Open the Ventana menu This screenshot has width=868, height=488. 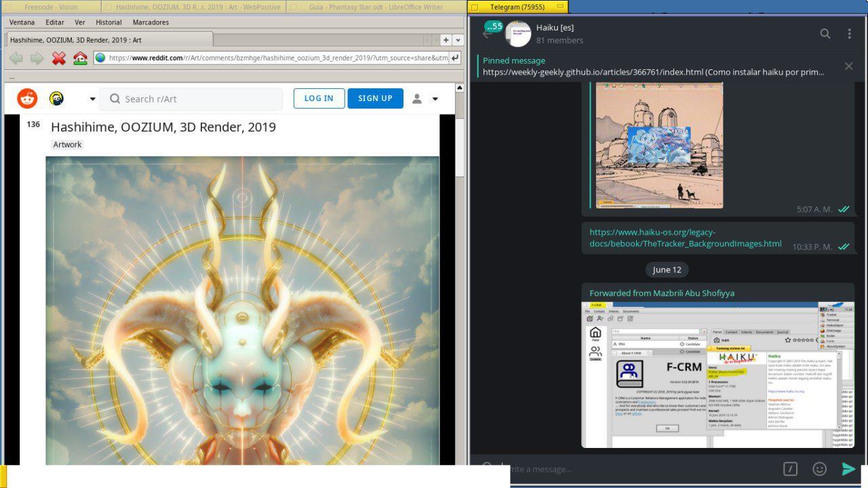point(22,22)
